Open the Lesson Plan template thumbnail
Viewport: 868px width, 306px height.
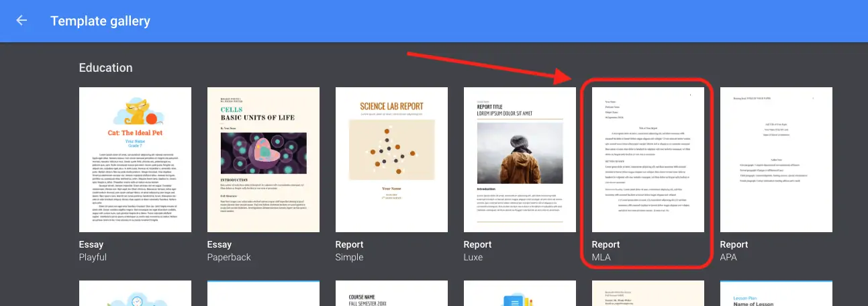[776, 294]
